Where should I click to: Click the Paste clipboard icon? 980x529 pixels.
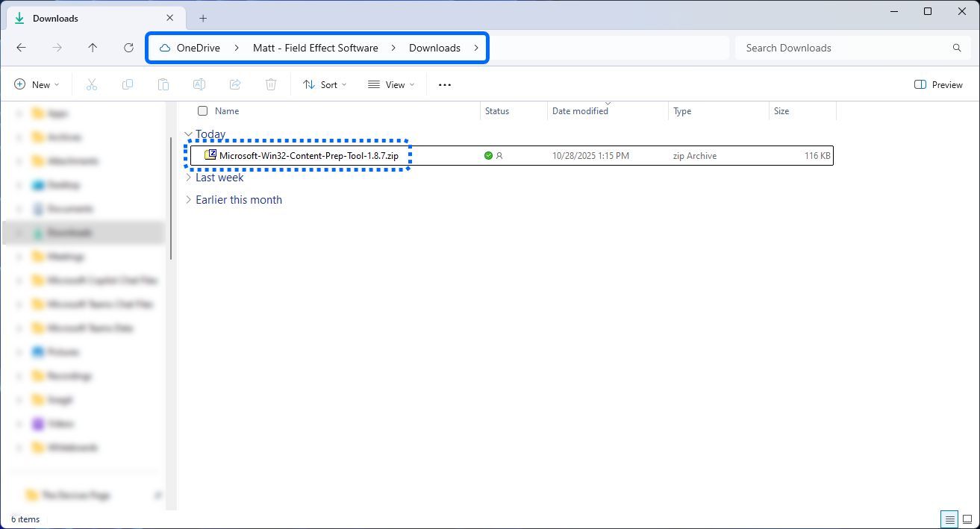[x=163, y=85]
